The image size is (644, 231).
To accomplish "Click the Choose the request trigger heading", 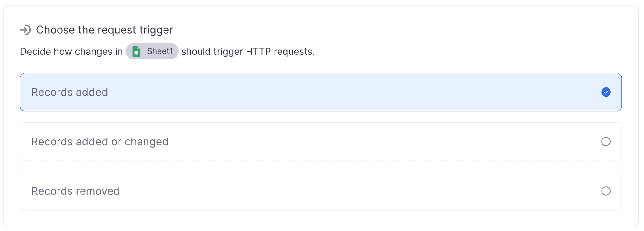I will [x=104, y=30].
